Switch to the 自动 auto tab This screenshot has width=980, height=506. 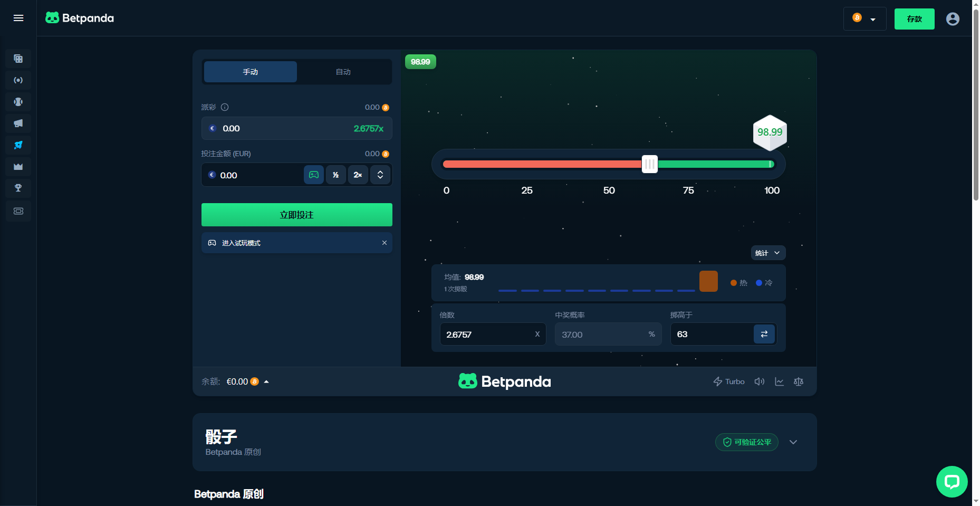pyautogui.click(x=343, y=72)
